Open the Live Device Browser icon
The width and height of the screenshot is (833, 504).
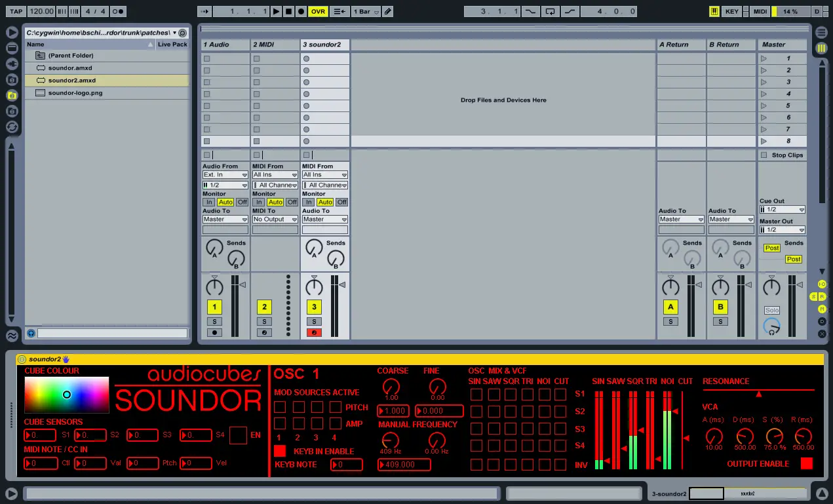(x=12, y=48)
